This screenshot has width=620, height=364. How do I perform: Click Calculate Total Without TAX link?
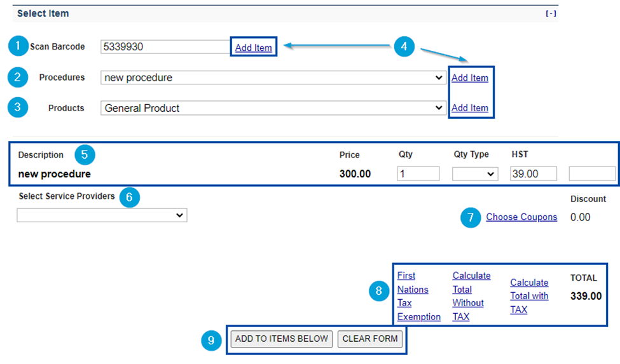(x=471, y=296)
